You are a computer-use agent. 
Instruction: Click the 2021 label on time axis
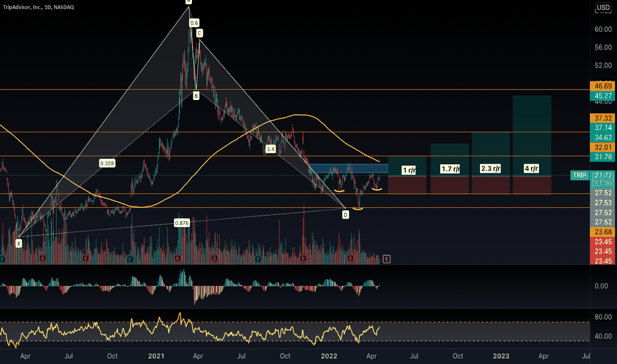156,356
